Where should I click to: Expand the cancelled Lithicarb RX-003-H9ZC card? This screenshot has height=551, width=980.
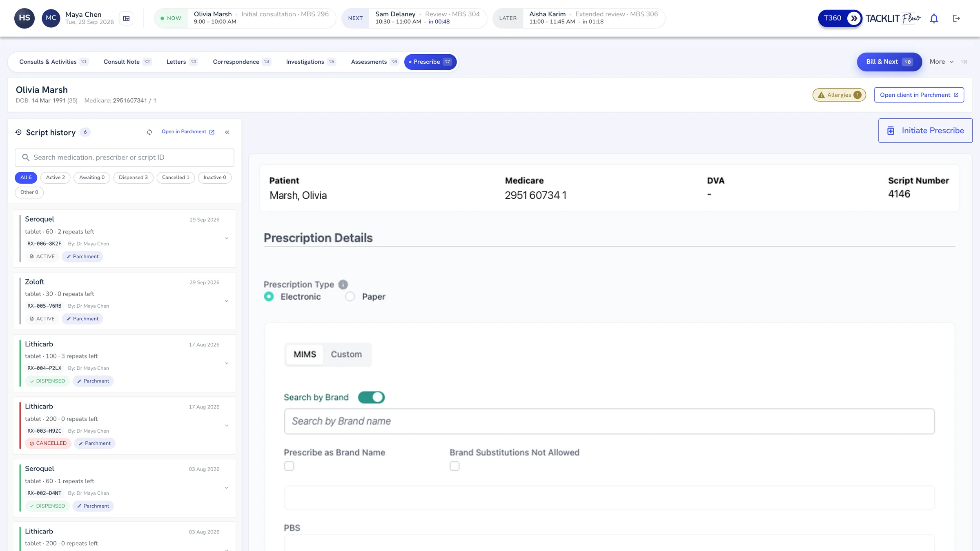227,426
